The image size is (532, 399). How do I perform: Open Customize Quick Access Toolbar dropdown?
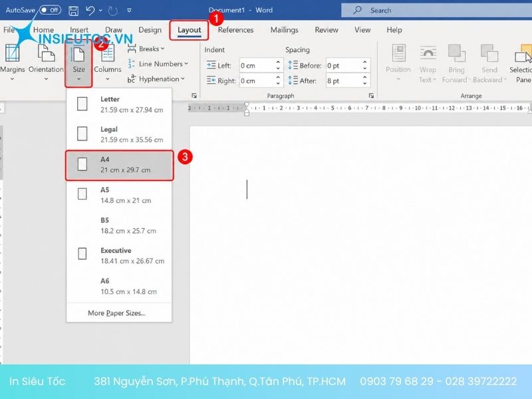pos(129,11)
